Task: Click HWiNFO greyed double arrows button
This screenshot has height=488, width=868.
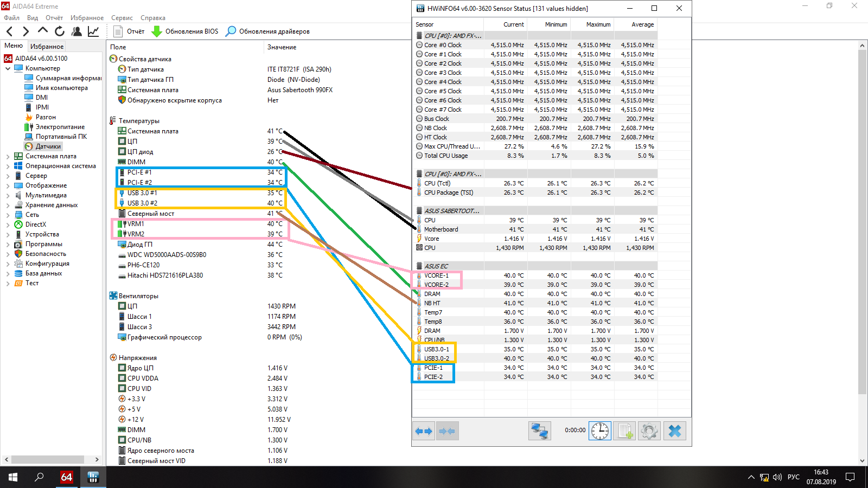Action: (x=447, y=431)
